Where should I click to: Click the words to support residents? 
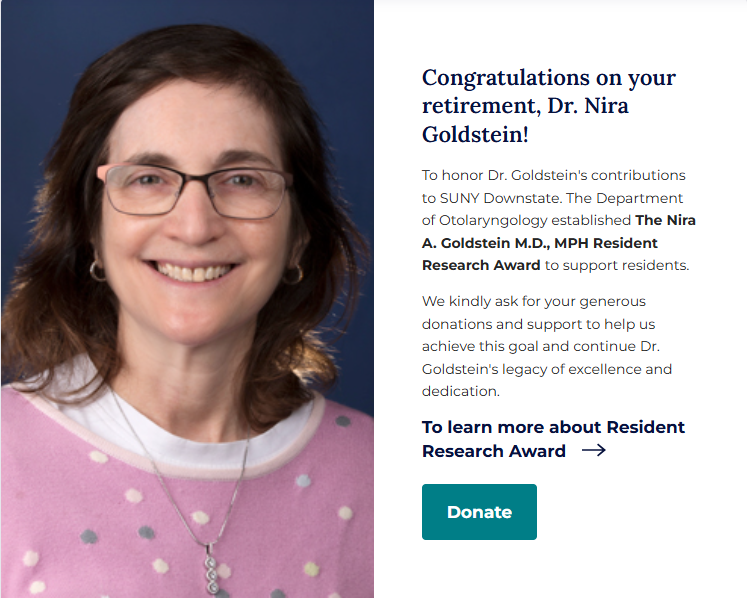click(x=617, y=265)
